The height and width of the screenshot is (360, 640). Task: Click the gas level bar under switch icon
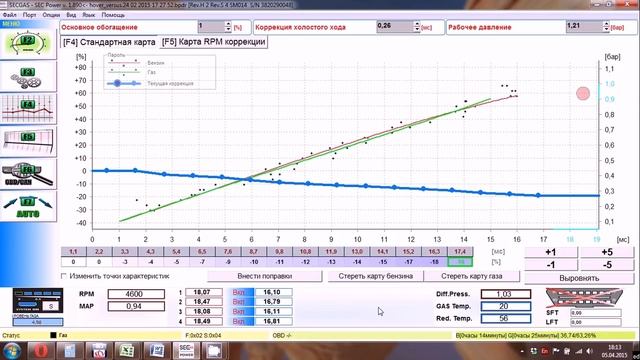coord(38,322)
